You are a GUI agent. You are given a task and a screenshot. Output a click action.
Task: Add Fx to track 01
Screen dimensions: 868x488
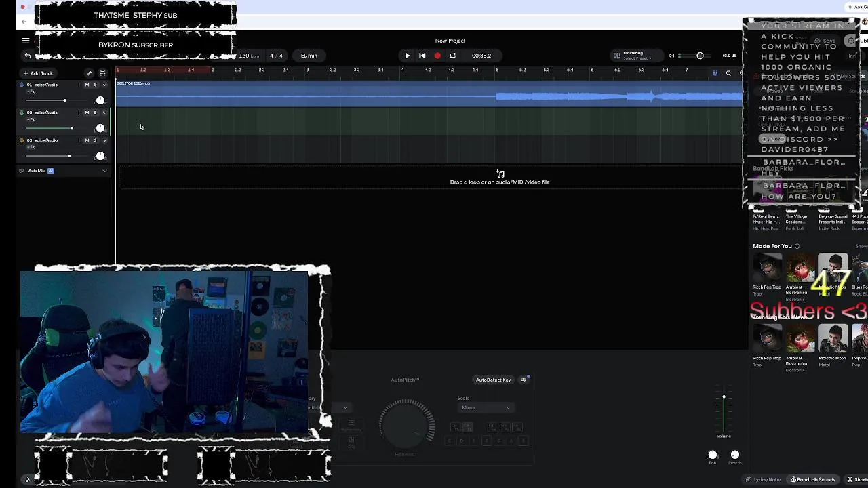tap(31, 91)
